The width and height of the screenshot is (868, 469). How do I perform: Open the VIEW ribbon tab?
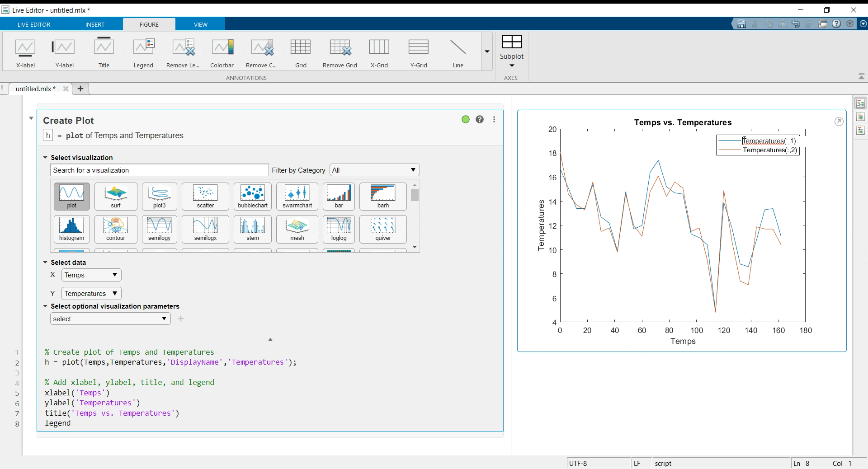tap(201, 24)
